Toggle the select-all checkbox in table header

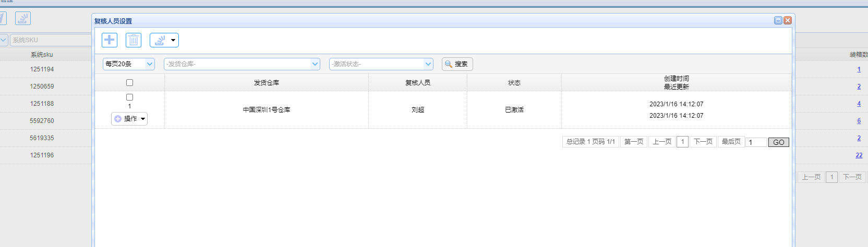130,82
